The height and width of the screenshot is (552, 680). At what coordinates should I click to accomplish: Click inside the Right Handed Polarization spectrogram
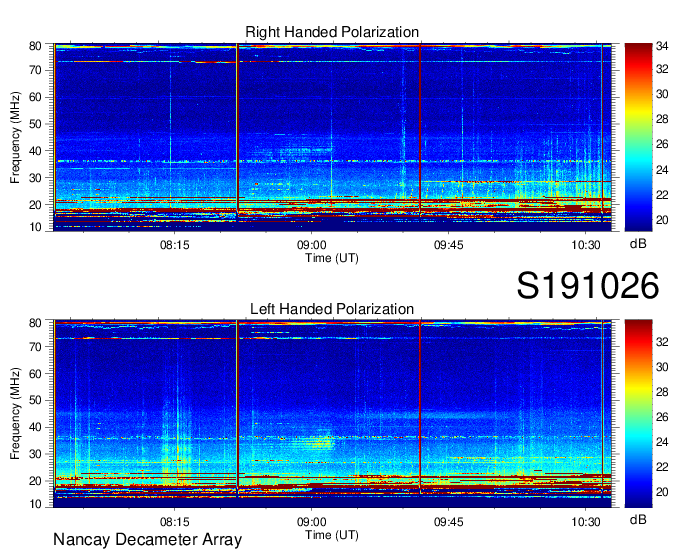coord(333,137)
